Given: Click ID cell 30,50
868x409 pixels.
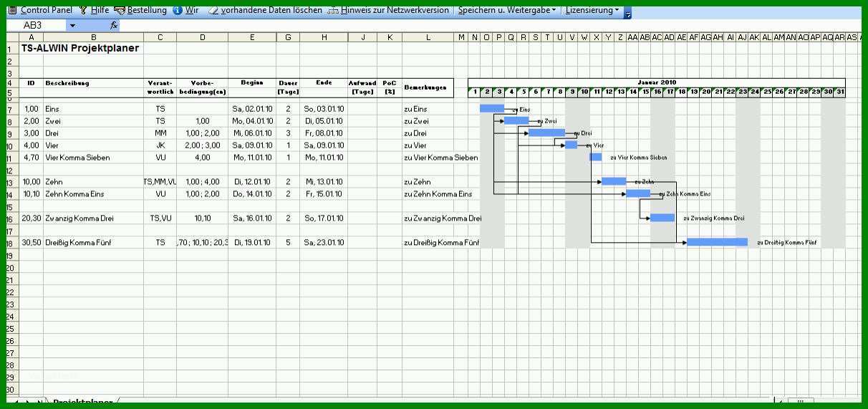Looking at the screenshot, I should (x=31, y=243).
